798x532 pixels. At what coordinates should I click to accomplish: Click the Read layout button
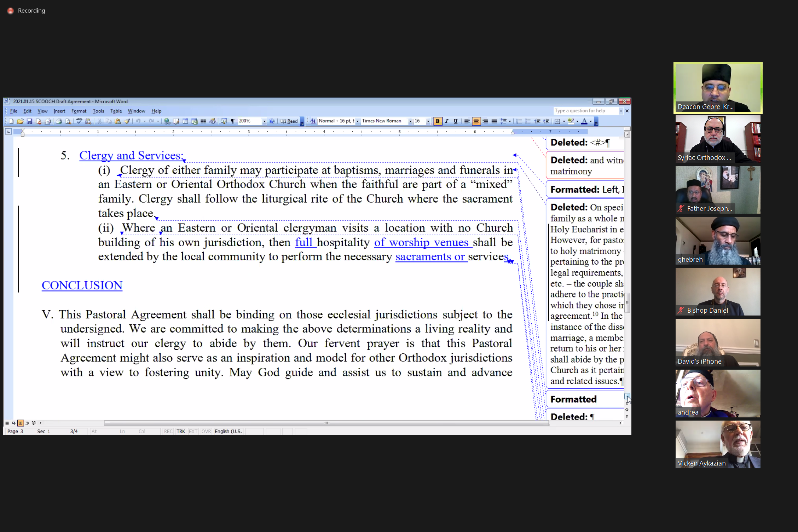tap(289, 121)
